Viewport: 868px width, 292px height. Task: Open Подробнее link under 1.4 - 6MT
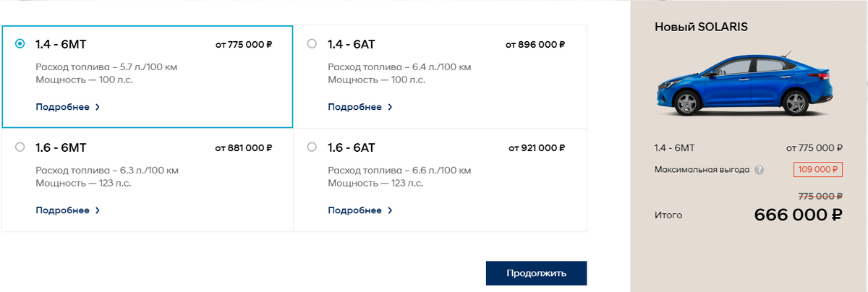67,107
